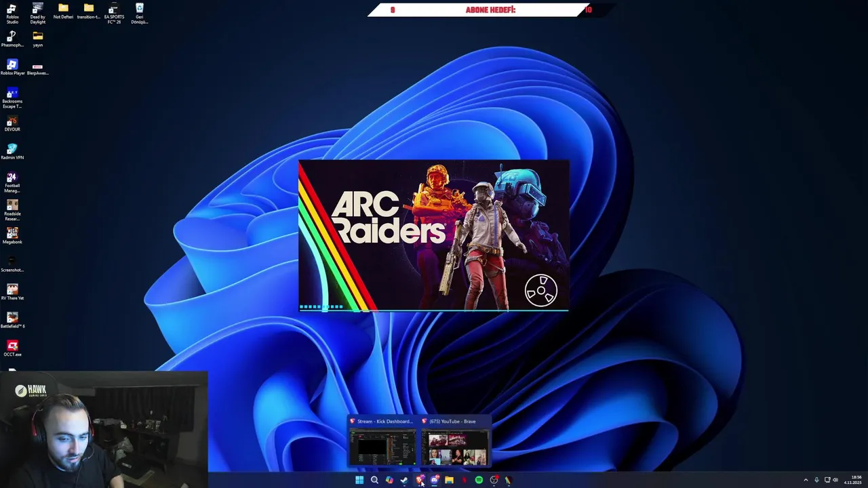The height and width of the screenshot is (488, 868).
Task: Open the Radmin VPN shortcut
Action: pyautogui.click(x=12, y=152)
